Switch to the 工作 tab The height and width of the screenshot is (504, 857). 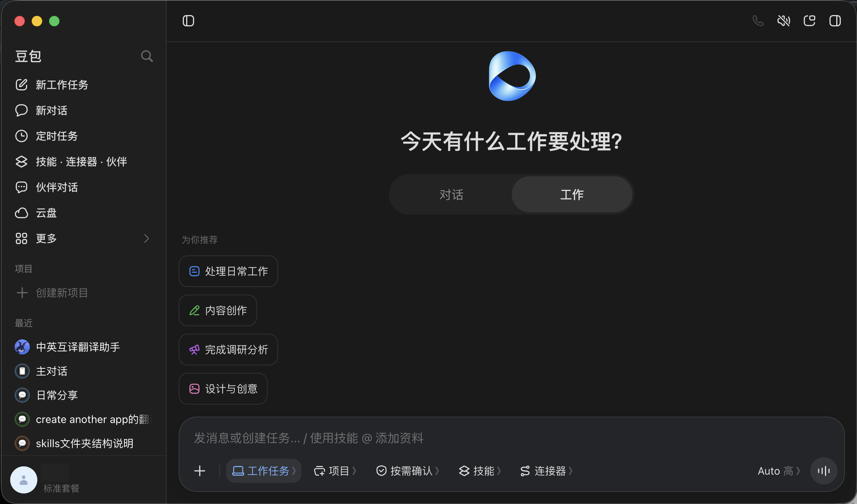tap(572, 194)
